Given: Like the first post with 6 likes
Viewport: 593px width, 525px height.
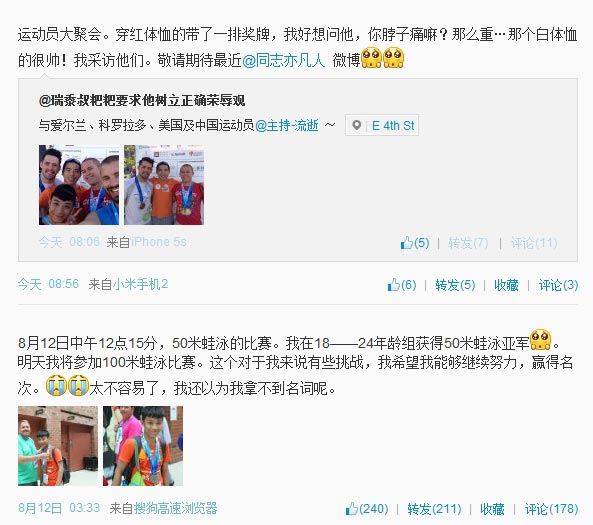Looking at the screenshot, I should point(402,284).
